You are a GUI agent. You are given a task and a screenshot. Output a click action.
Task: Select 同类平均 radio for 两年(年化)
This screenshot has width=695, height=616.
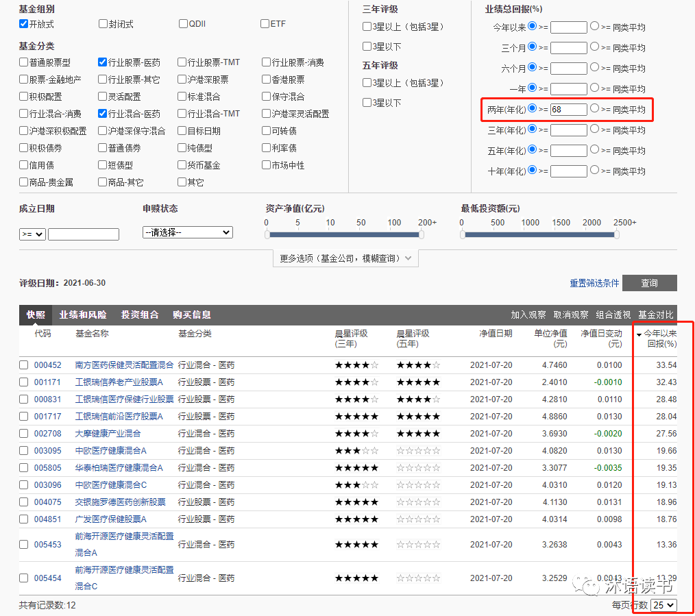coord(595,108)
